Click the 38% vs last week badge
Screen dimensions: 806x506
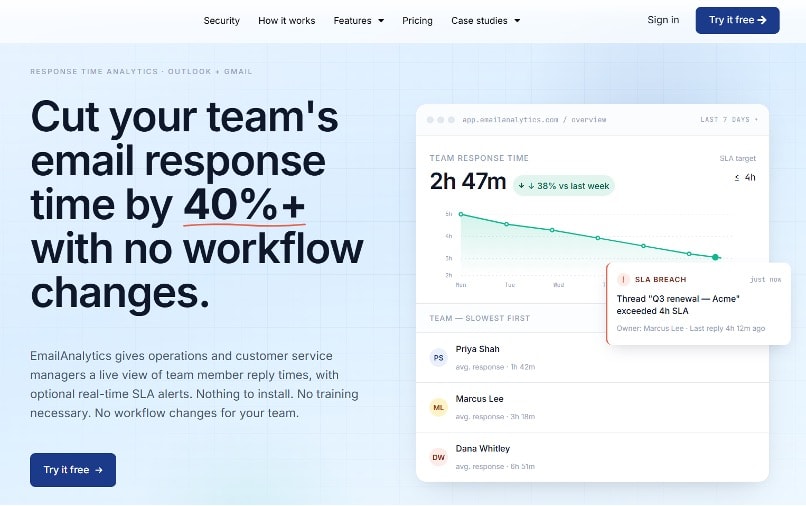[564, 186]
